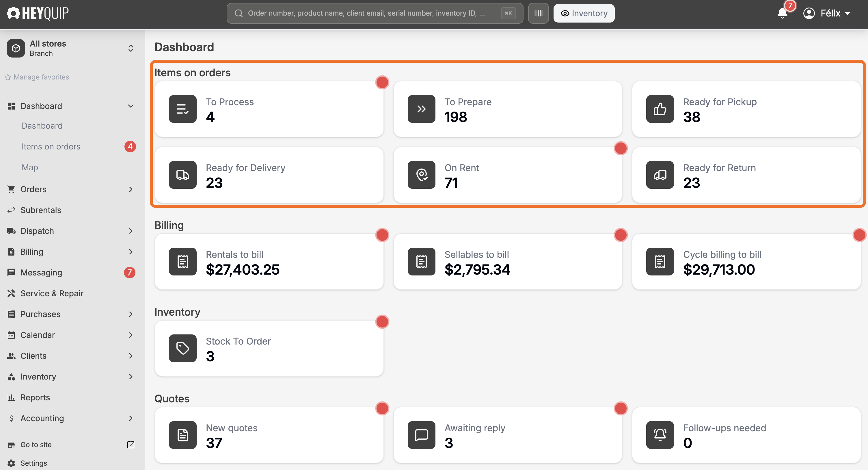Click the Follow-ups needed bell icon
The height and width of the screenshot is (470, 868).
[660, 435]
